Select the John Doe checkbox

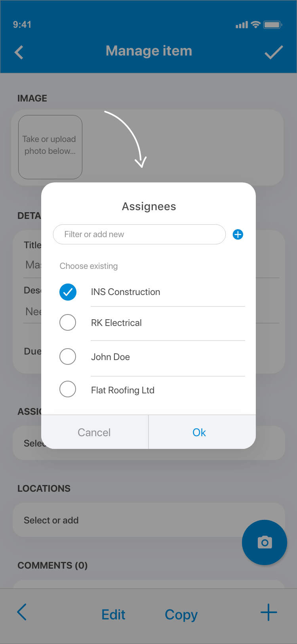coord(68,356)
